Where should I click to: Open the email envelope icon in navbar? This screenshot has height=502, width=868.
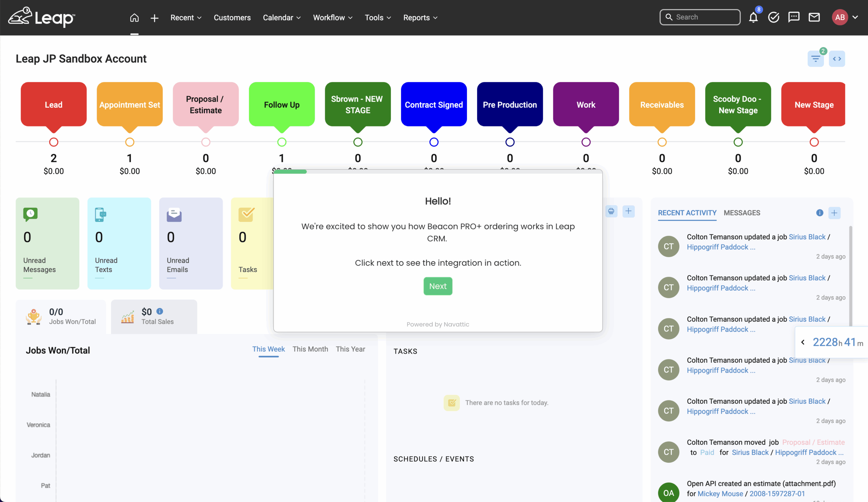click(x=814, y=17)
